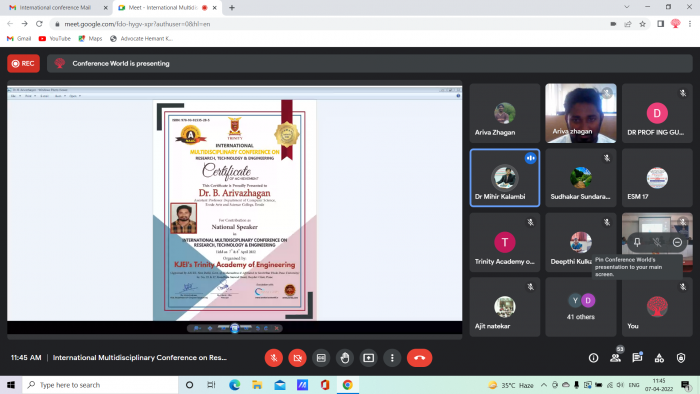The height and width of the screenshot is (394, 700).
Task: Open the Chrome tab search dropdown
Action: tap(627, 7)
